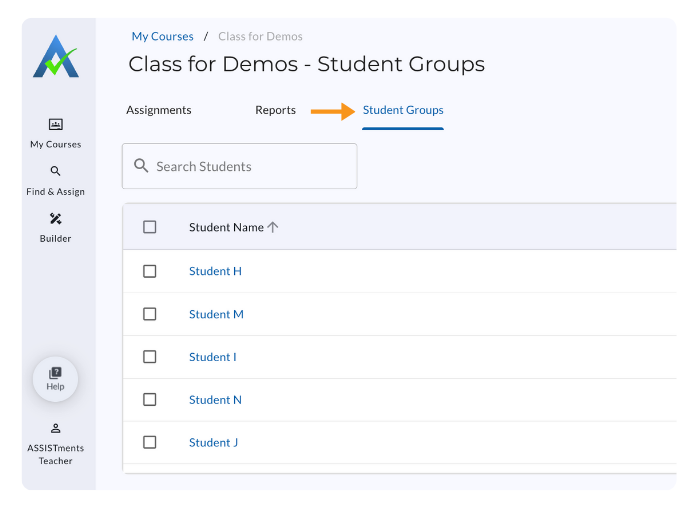
Task: Open My Courses sidebar icon
Action: [55, 124]
